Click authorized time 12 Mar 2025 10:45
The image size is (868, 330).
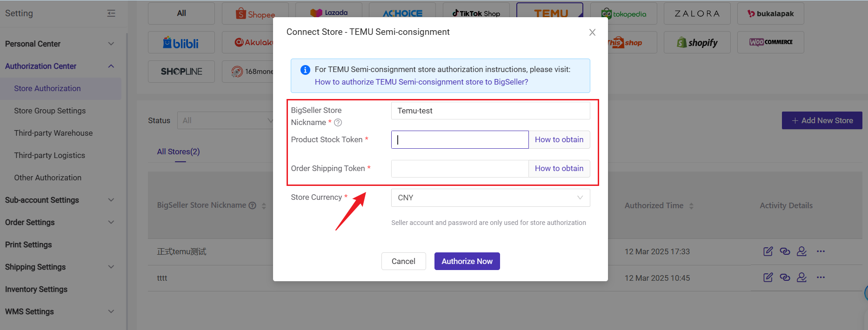click(x=657, y=278)
